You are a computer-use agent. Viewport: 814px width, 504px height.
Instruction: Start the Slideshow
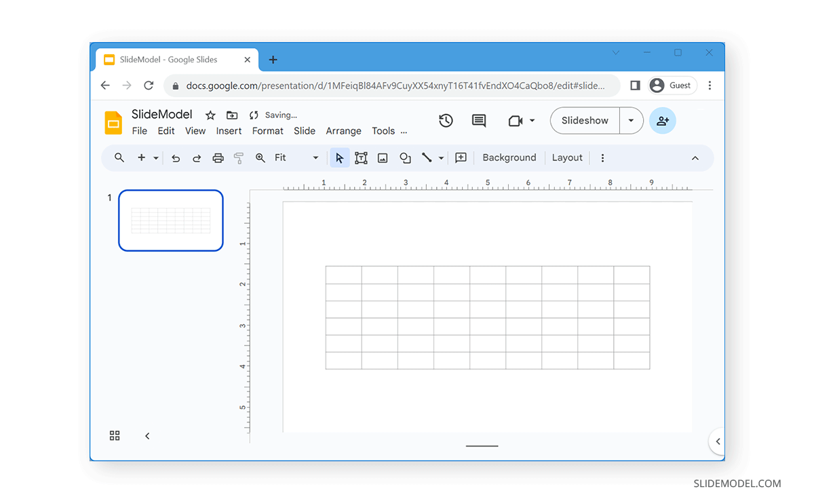coord(584,120)
